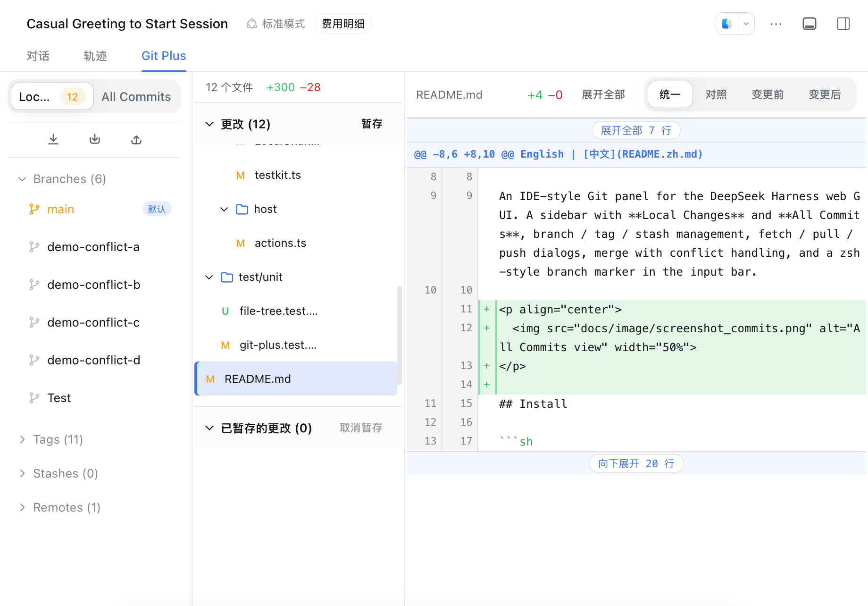Collapse the 更改 (12) changes group
The height and width of the screenshot is (606, 868).
[209, 124]
